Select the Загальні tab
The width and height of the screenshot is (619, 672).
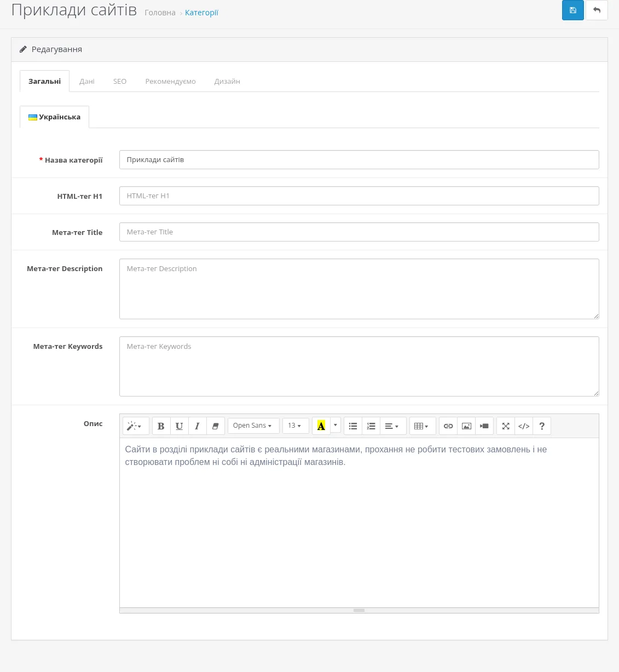tap(45, 81)
